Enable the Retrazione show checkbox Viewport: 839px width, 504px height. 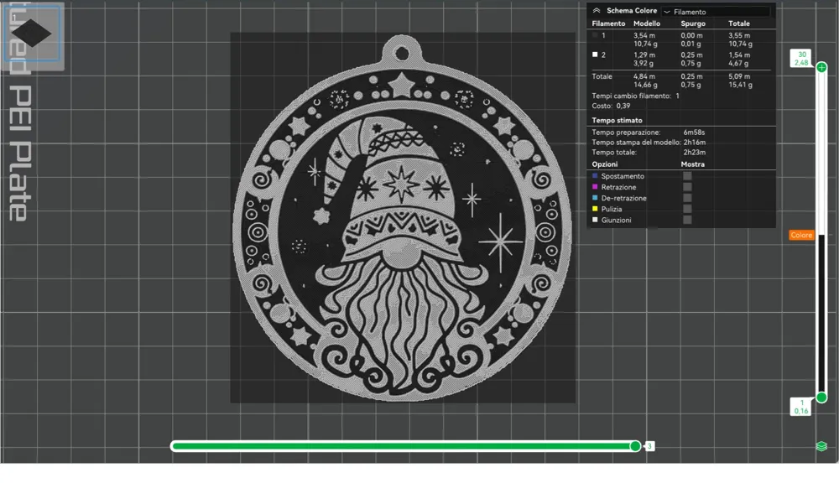coord(687,187)
